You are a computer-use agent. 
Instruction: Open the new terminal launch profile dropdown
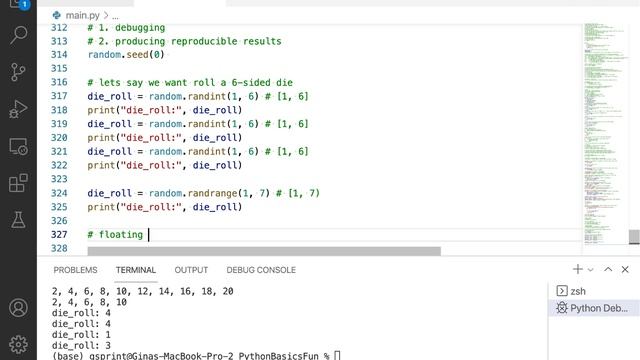[x=590, y=270]
